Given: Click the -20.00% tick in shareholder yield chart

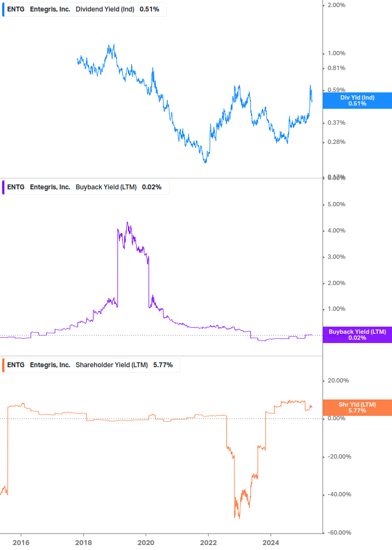Looking at the screenshot, I should coord(339,457).
